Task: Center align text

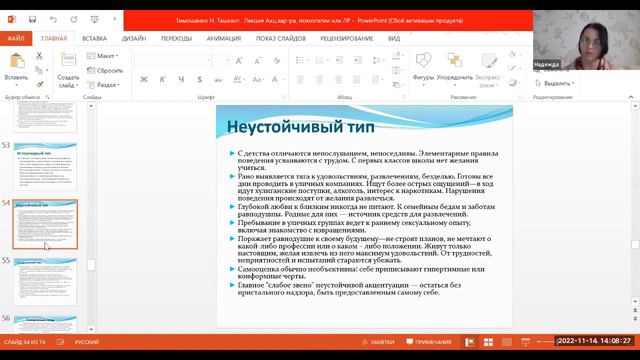Action: pyautogui.click(x=319, y=80)
